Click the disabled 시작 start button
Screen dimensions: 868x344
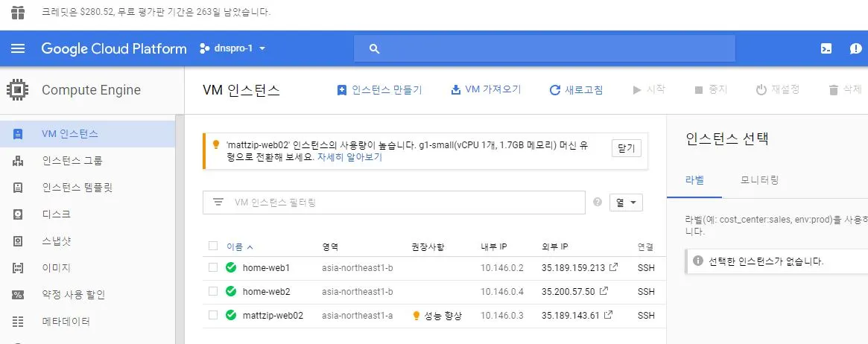pyautogui.click(x=649, y=89)
